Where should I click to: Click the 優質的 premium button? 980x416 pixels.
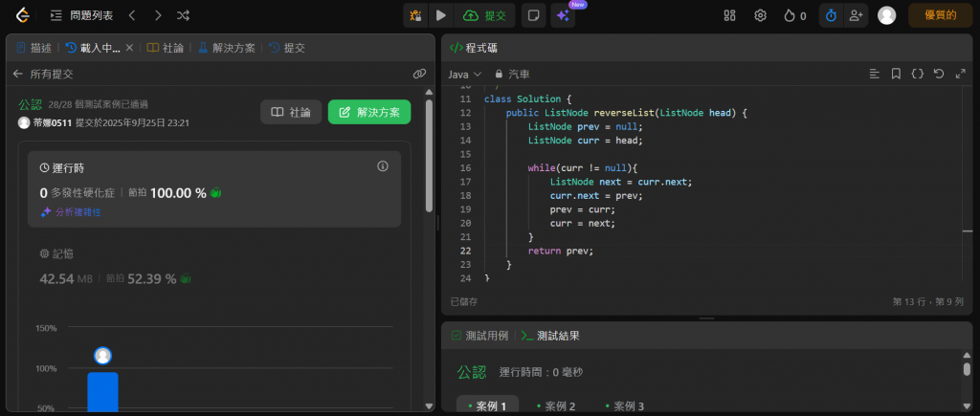click(940, 15)
